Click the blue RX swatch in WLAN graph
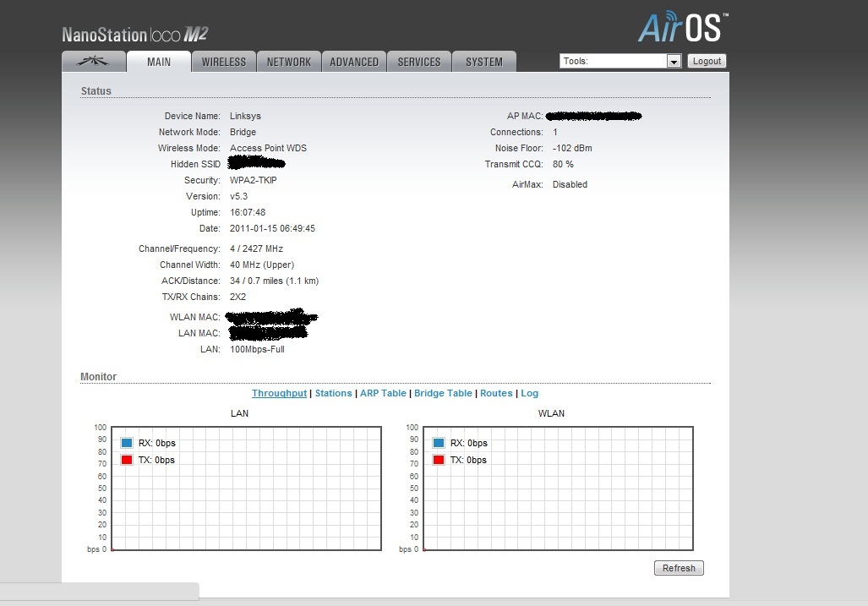 439,443
